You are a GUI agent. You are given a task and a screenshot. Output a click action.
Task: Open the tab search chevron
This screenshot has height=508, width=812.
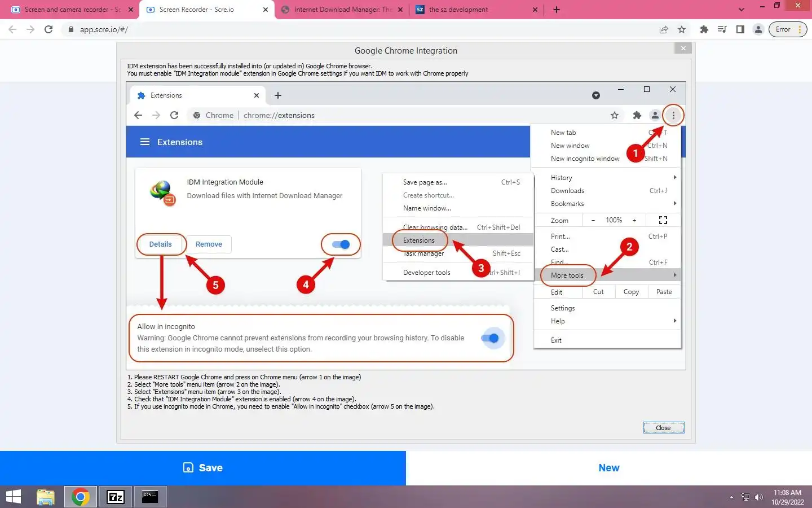[742, 10]
